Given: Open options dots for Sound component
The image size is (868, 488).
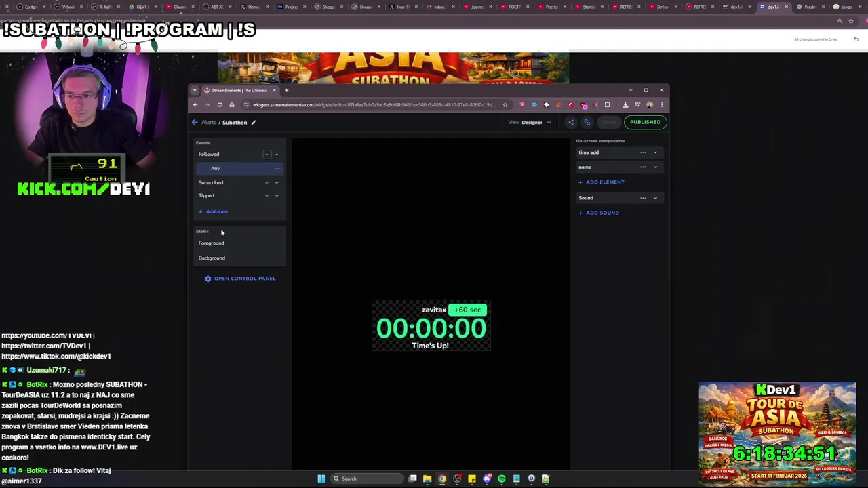Looking at the screenshot, I should (x=643, y=199).
